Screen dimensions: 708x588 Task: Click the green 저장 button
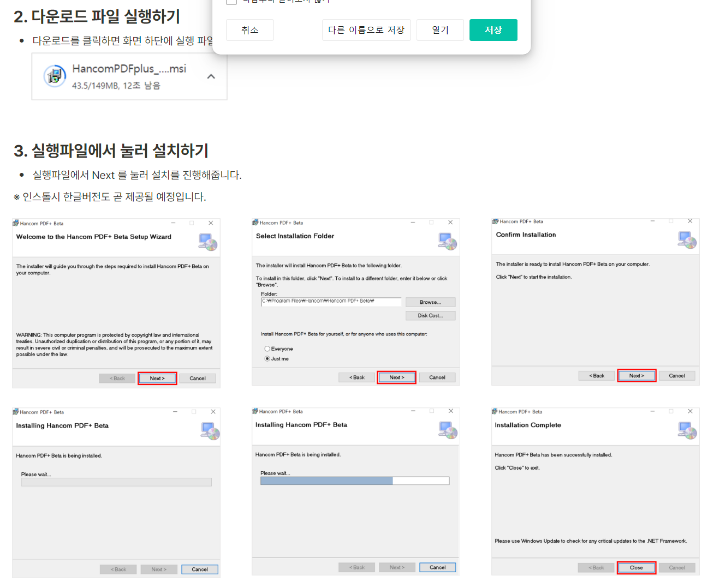493,30
